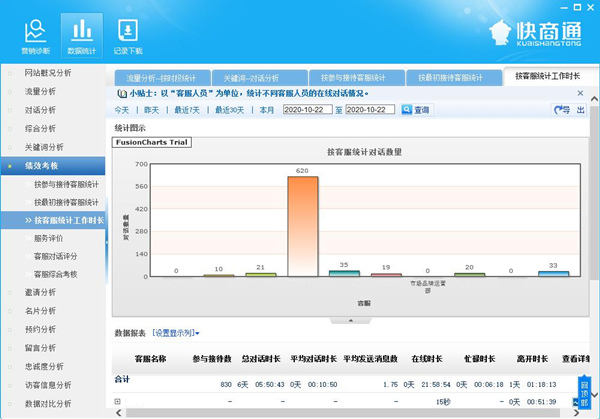The height and width of the screenshot is (419, 600).
Task: Open the 记录下载 download icon
Action: [128, 33]
